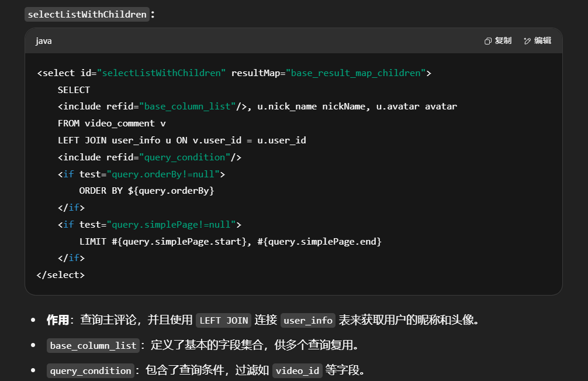
Task: Click the query_condition bullet code chip
Action: [x=91, y=370]
